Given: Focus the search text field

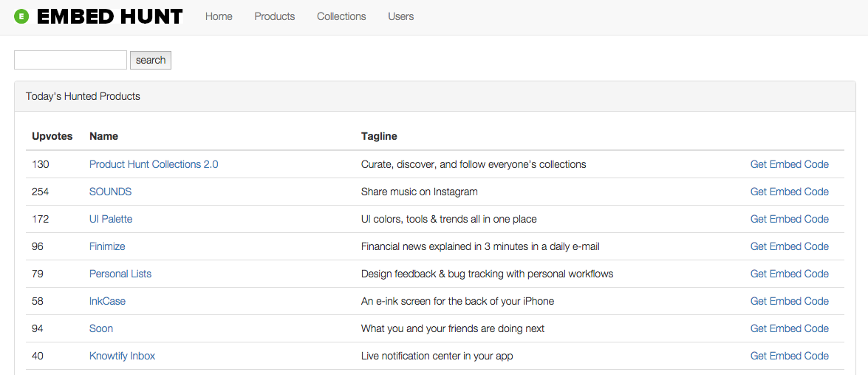Looking at the screenshot, I should point(71,60).
